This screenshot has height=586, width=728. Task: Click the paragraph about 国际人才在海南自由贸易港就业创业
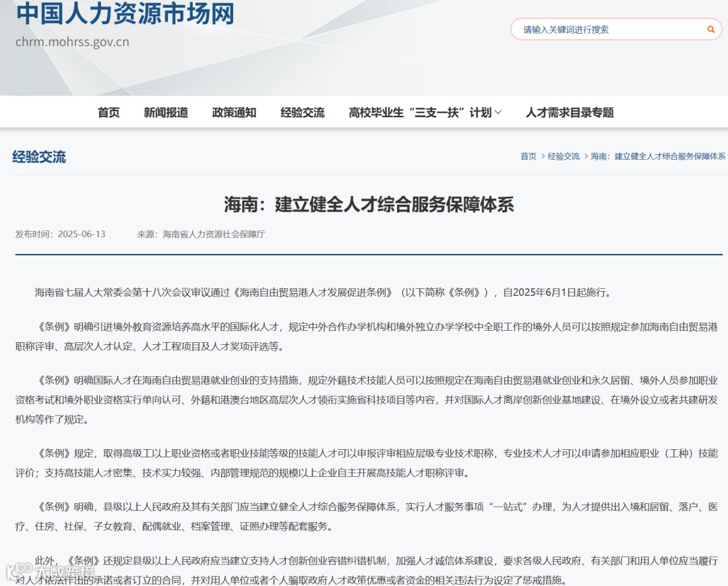coord(367,400)
